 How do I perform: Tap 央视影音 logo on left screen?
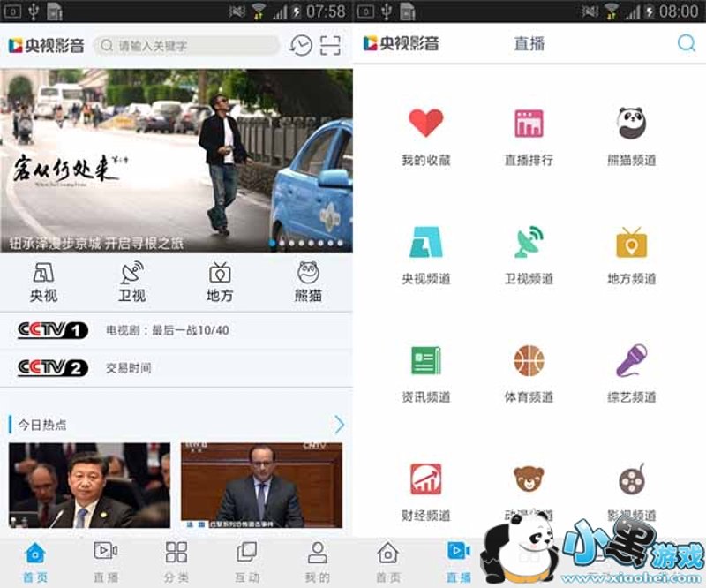coord(46,46)
